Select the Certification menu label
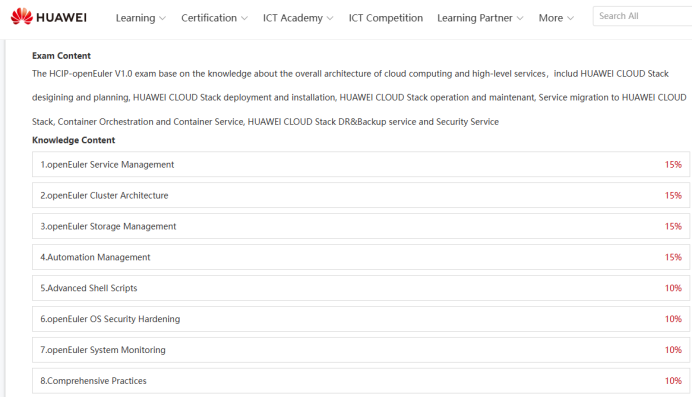Screen dimensions: 692x397 point(209,18)
